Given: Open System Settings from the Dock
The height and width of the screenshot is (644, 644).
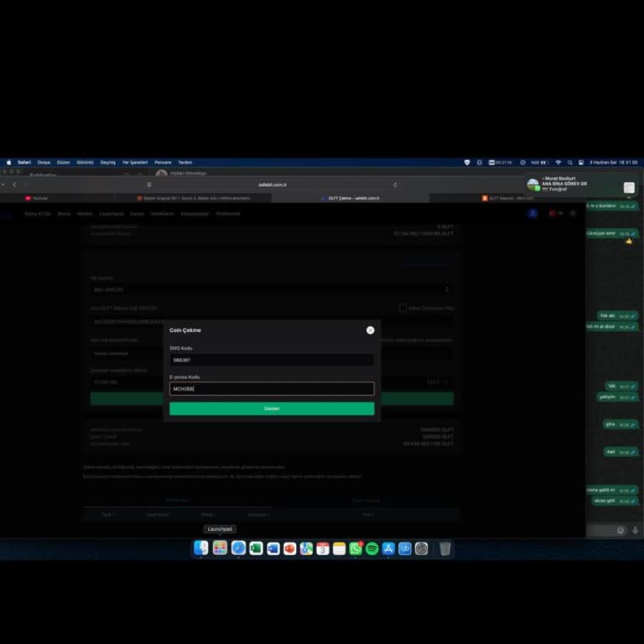Looking at the screenshot, I should (x=422, y=548).
